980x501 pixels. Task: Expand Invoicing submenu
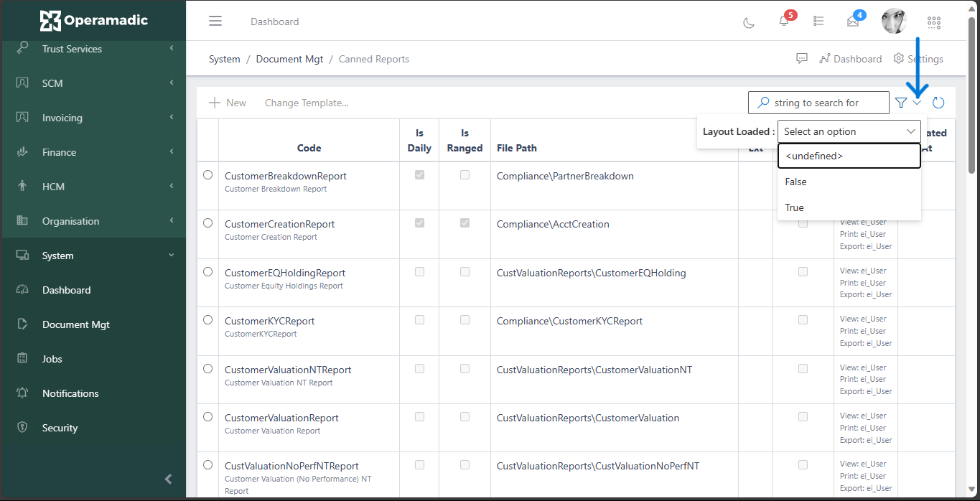pyautogui.click(x=172, y=117)
